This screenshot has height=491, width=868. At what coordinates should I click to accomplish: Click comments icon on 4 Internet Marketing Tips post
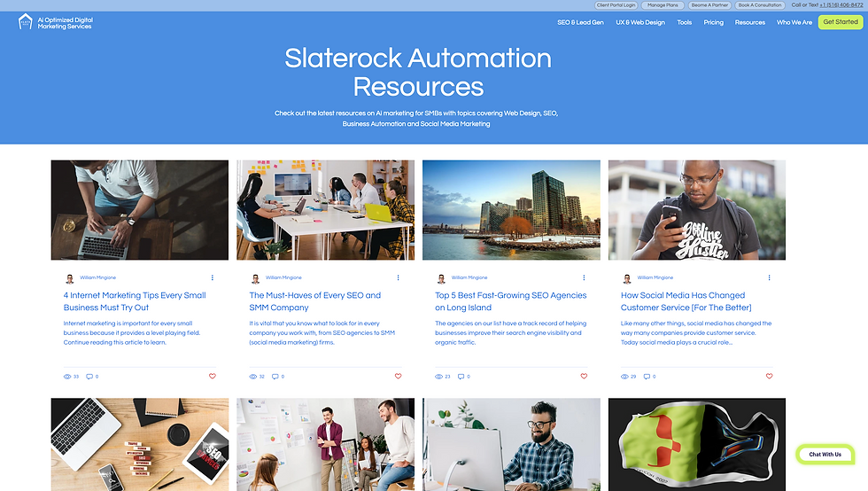click(x=89, y=377)
